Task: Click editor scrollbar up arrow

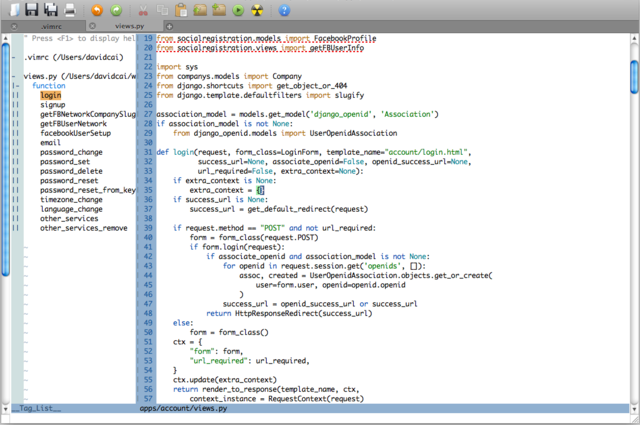Action: point(634,38)
